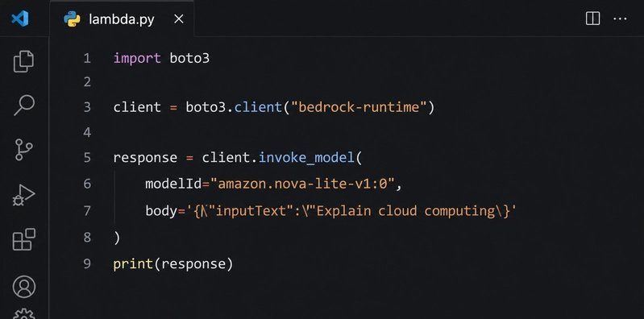Click line number 7 in the gutter

tap(87, 210)
